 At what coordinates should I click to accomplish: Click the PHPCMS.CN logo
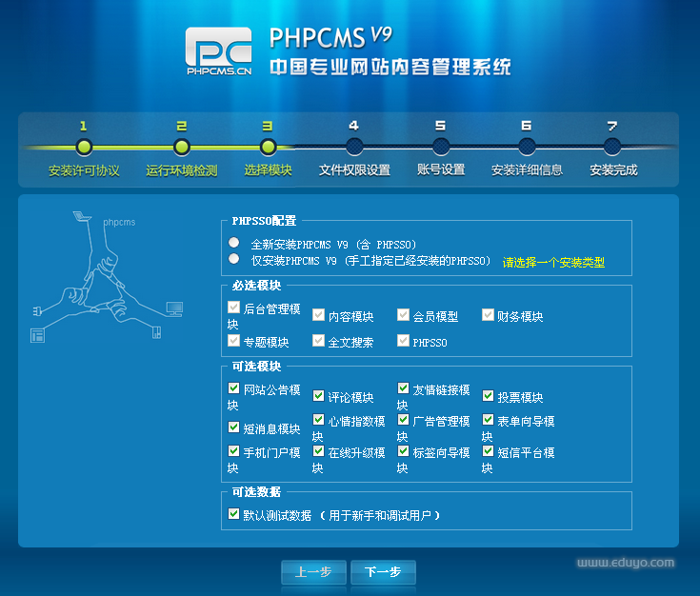tap(219, 51)
